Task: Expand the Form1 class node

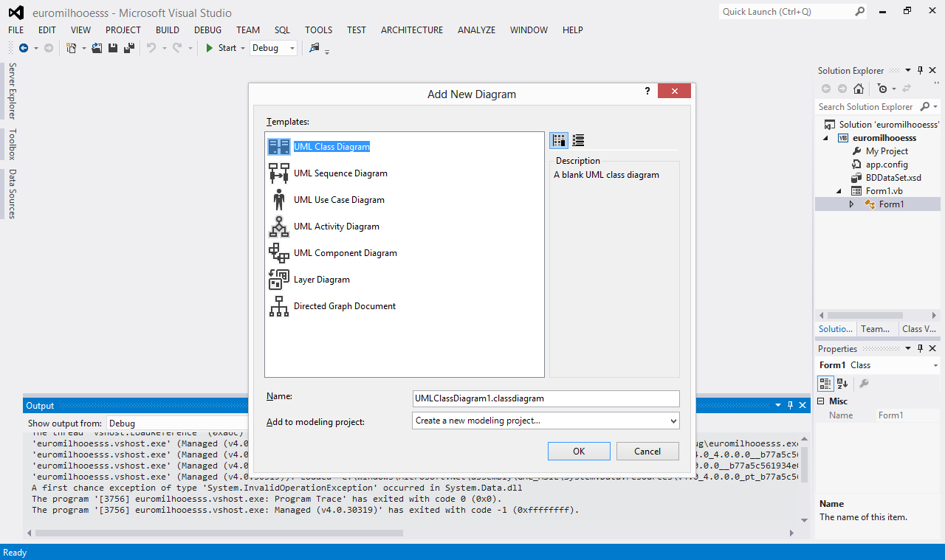Action: (x=851, y=204)
